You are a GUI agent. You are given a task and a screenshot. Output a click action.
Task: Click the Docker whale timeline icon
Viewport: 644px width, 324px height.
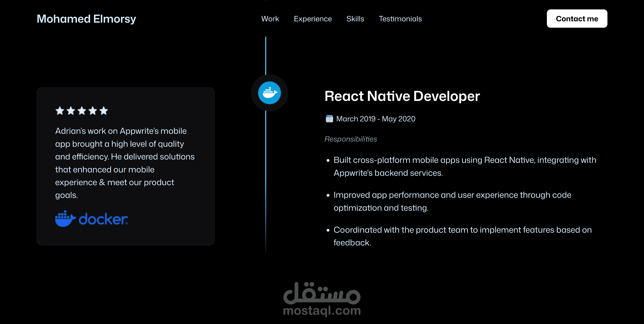click(x=269, y=93)
